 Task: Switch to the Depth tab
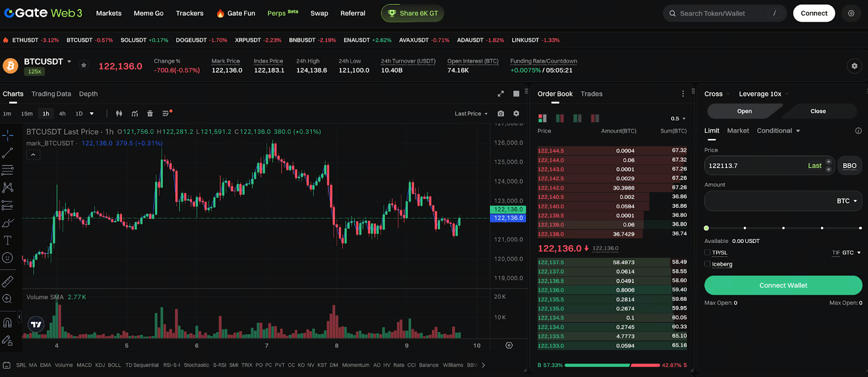click(x=88, y=94)
